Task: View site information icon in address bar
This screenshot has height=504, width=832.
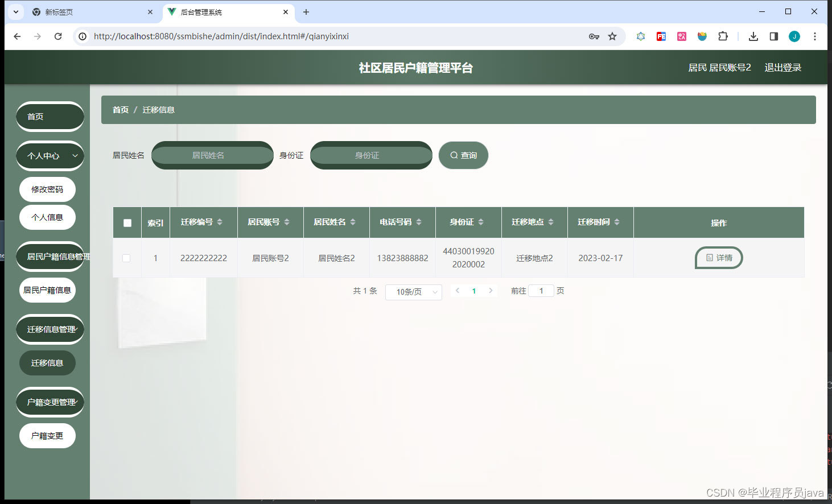Action: pos(83,36)
